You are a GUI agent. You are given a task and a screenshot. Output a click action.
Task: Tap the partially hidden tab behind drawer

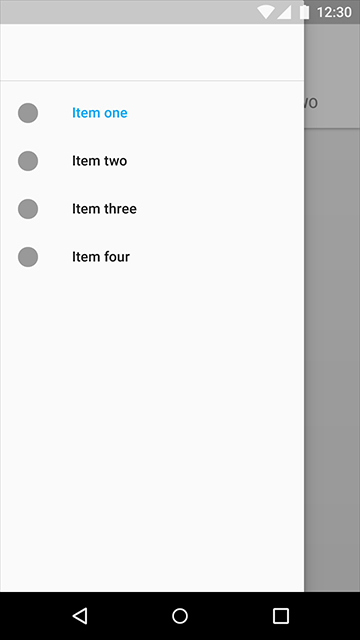[x=311, y=103]
